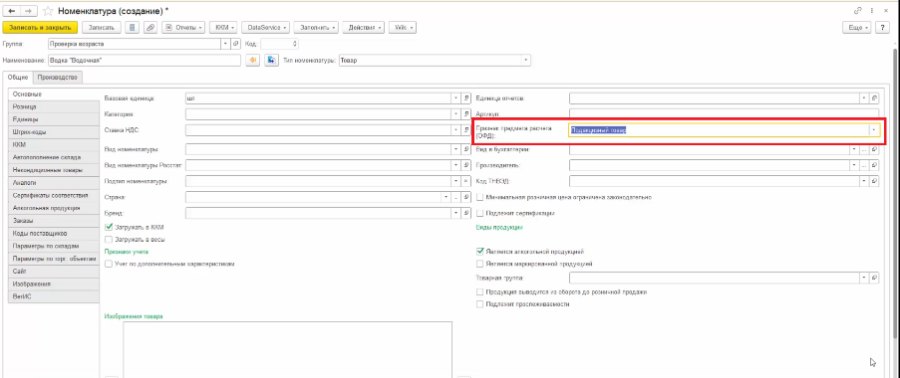Expand Признак предмета расчета dropdown arrow
This screenshot has height=378, width=900.
click(x=873, y=130)
